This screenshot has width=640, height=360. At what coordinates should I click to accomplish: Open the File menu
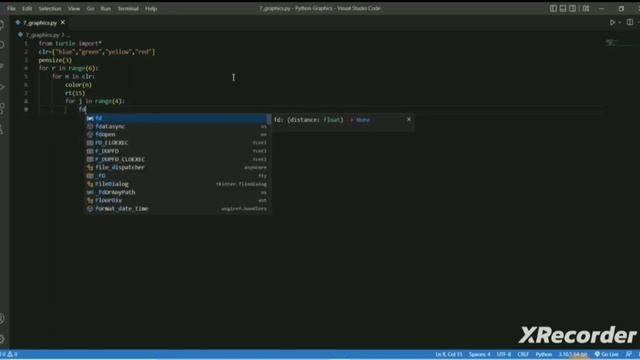(11, 8)
